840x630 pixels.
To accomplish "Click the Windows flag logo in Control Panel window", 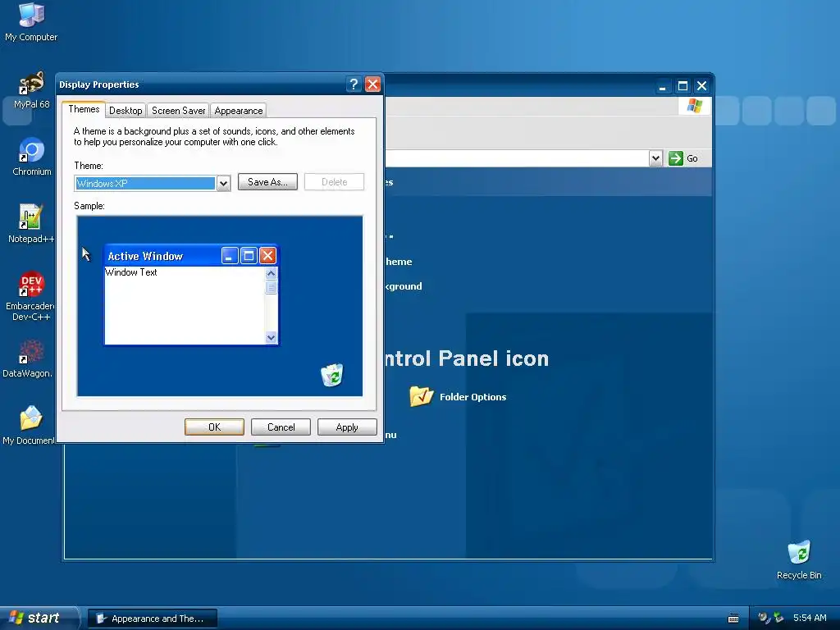I will pos(694,106).
